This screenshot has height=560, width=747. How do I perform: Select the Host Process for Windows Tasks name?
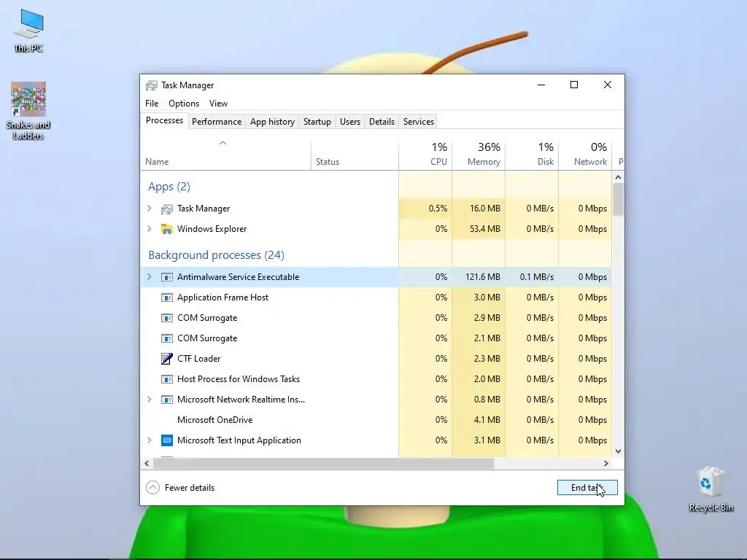[x=239, y=379]
